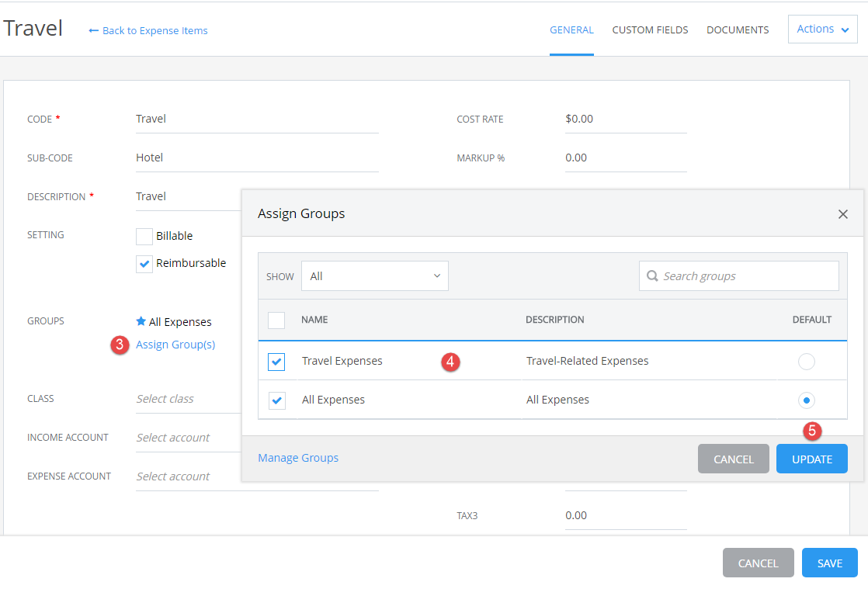Click the page-level Cancel button beside Save
The width and height of the screenshot is (868, 589).
coord(758,563)
